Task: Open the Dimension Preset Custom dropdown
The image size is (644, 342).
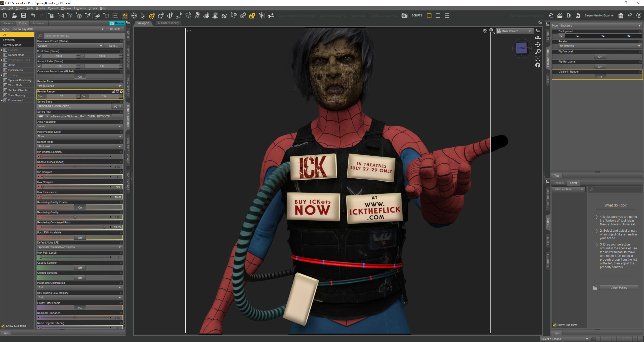Action: tap(70, 46)
